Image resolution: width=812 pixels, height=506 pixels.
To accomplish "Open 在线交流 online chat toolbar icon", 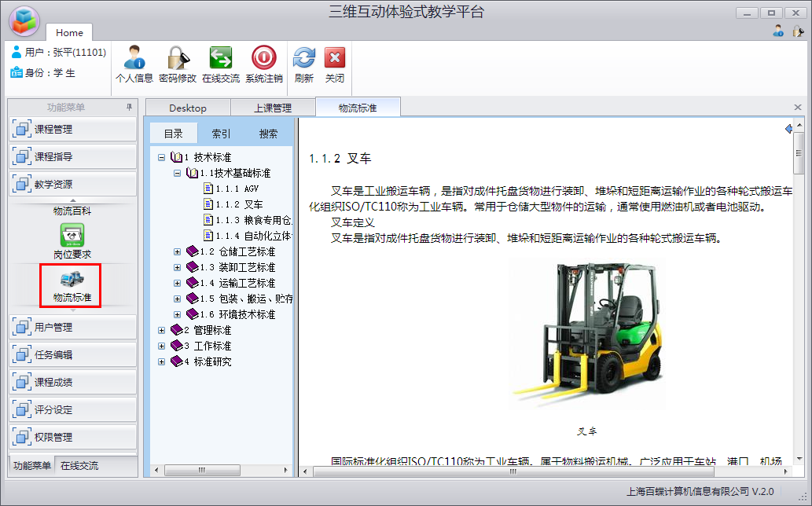I will 220,59.
